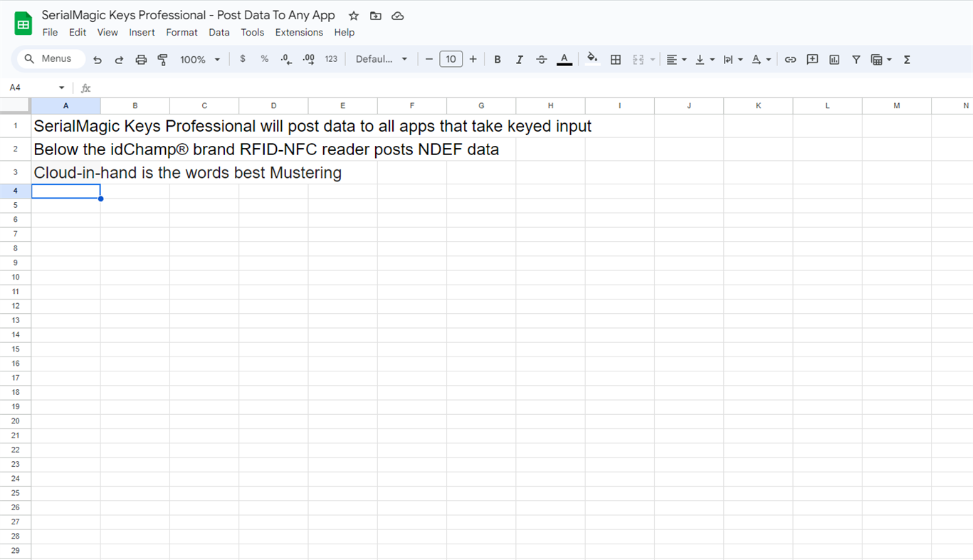
Task: Open the Google Sheets home icon
Action: pyautogui.click(x=23, y=23)
